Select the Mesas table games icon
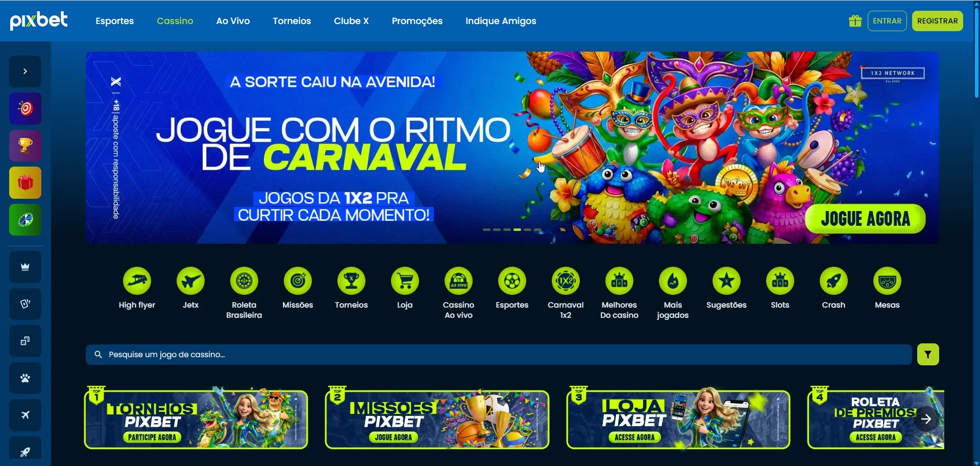 coord(887,281)
